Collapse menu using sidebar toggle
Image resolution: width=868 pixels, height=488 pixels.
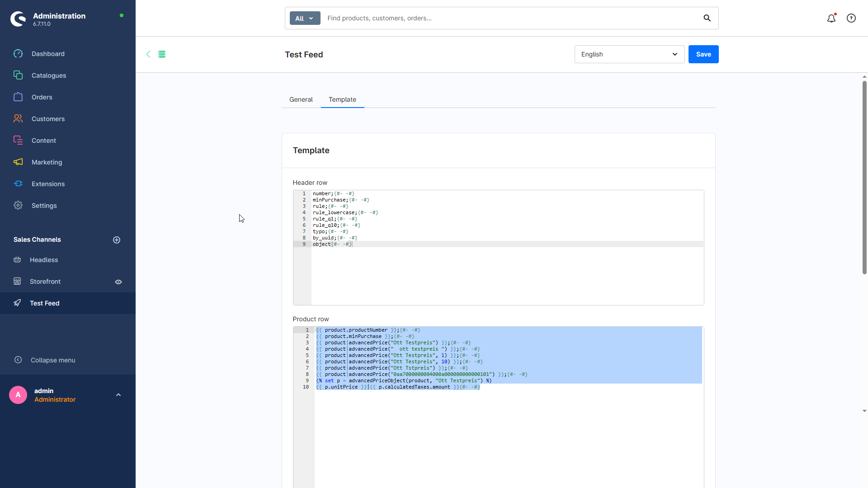click(x=44, y=360)
